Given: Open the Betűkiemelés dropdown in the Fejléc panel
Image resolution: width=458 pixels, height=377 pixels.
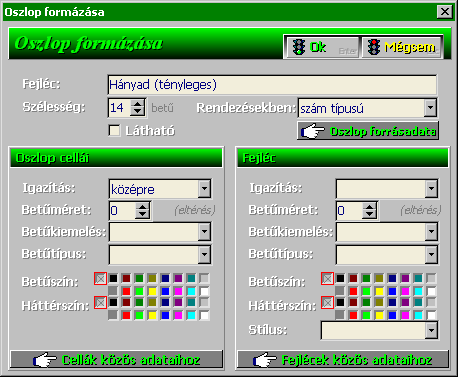Looking at the screenshot, I should point(431,232).
